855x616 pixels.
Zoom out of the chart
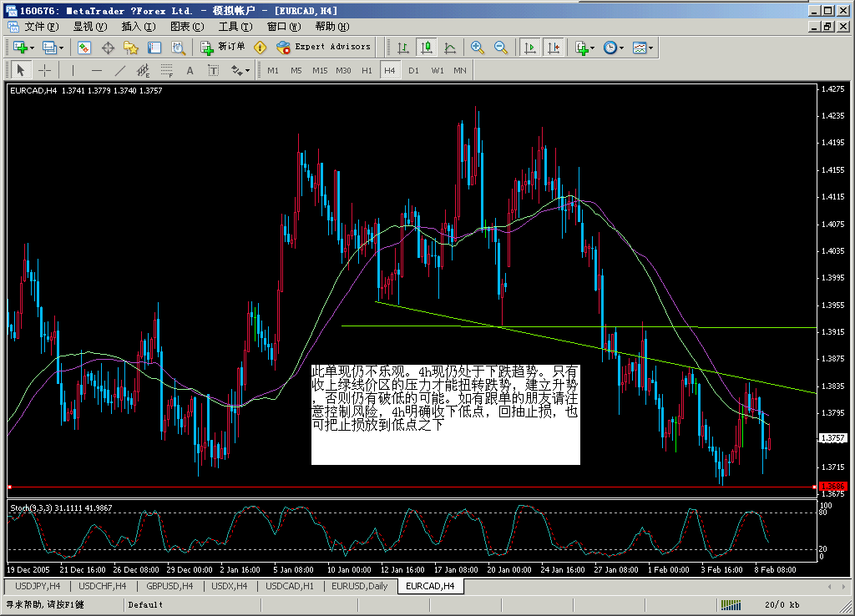click(498, 48)
